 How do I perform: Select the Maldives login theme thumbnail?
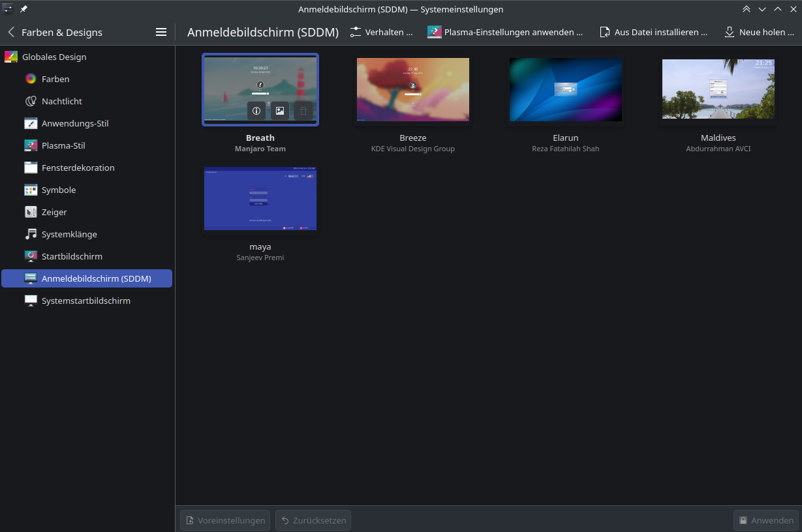[718, 89]
